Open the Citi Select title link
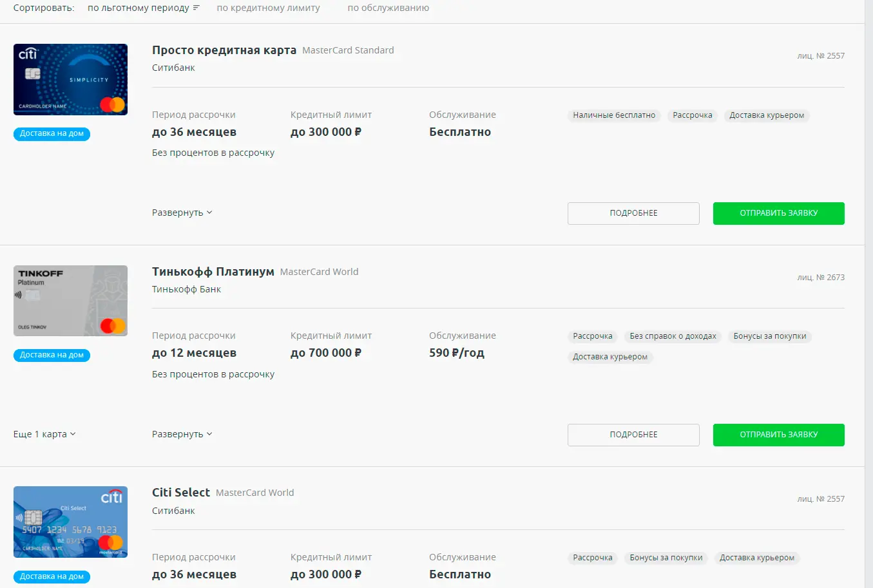The image size is (873, 588). tap(181, 493)
